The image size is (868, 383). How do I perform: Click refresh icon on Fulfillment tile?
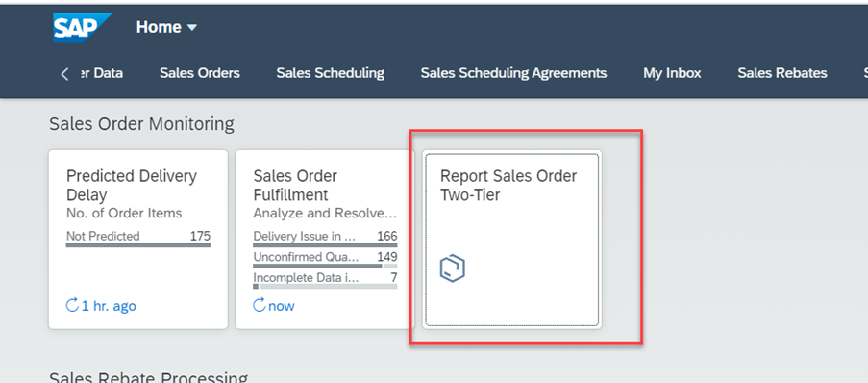click(260, 305)
